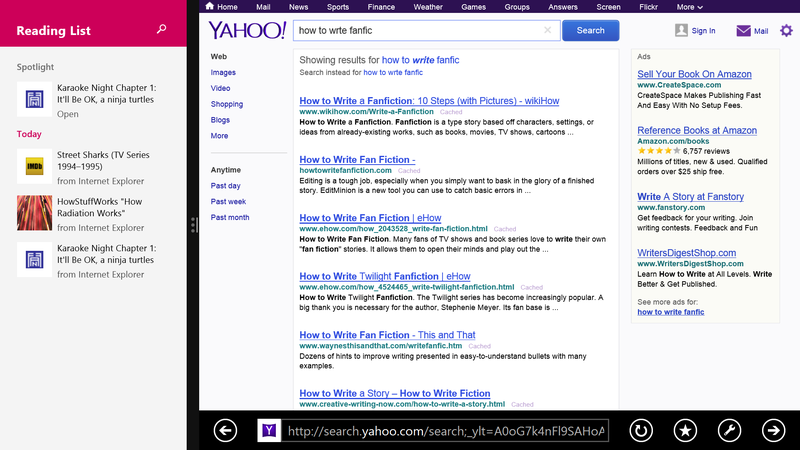The image size is (800, 450).
Task: Open Groups in Yahoo top navigation
Action: (517, 7)
